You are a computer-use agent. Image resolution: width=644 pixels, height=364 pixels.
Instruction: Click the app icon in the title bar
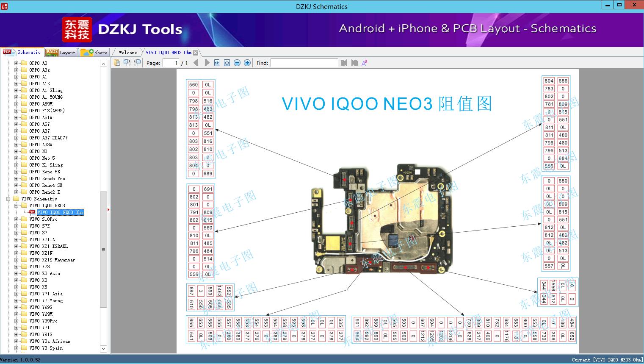[5, 6]
